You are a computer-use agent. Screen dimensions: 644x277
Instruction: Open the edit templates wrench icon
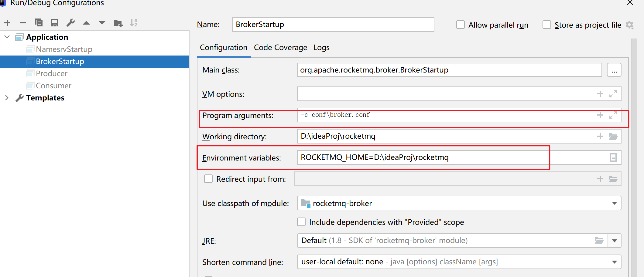coord(70,23)
